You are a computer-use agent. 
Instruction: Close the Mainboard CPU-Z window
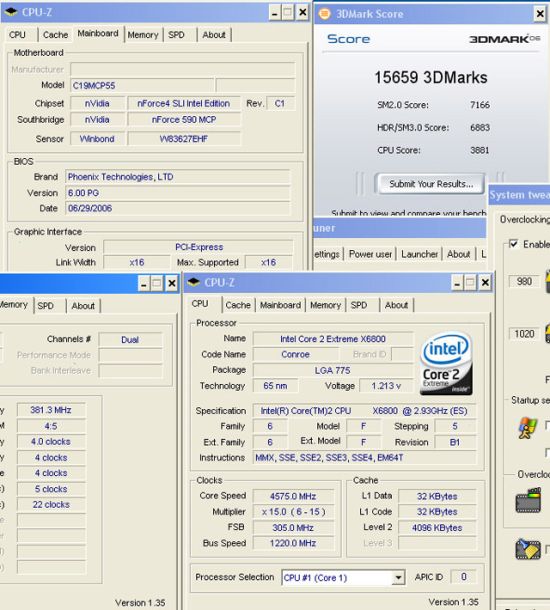click(302, 12)
